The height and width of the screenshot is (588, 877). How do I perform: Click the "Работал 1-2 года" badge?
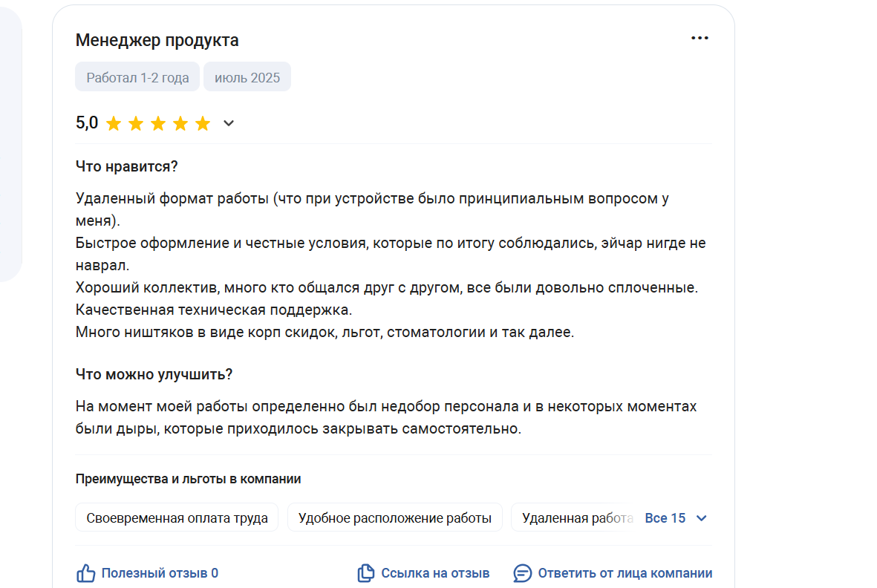(137, 77)
